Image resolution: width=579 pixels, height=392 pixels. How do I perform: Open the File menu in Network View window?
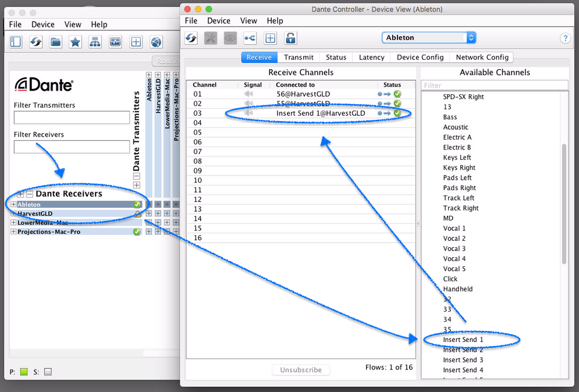point(15,24)
